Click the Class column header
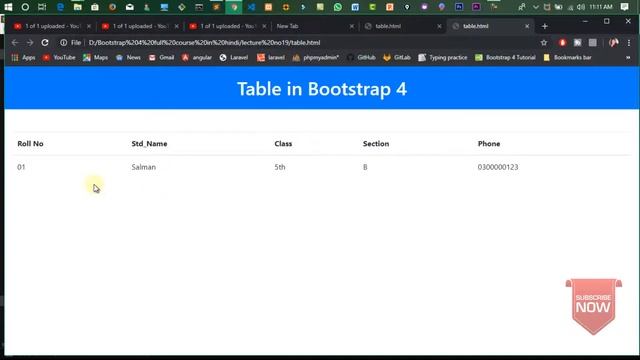Viewport: 640px width, 360px height. pos(283,144)
